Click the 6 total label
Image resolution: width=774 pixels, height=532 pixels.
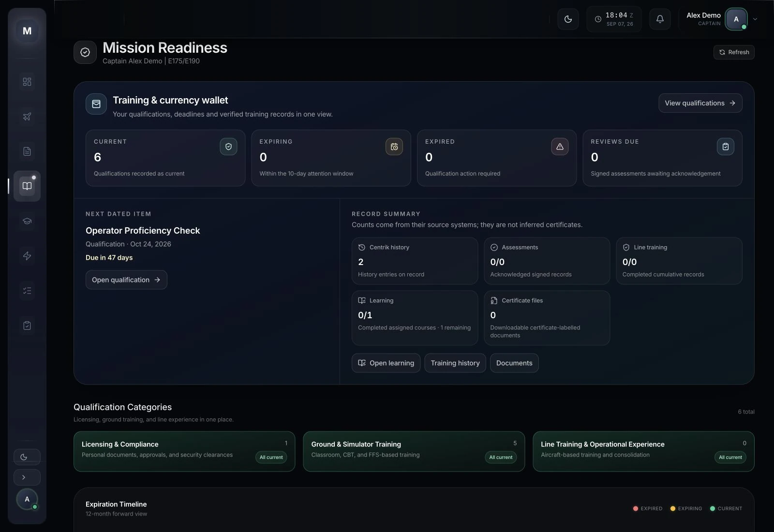[746, 412]
